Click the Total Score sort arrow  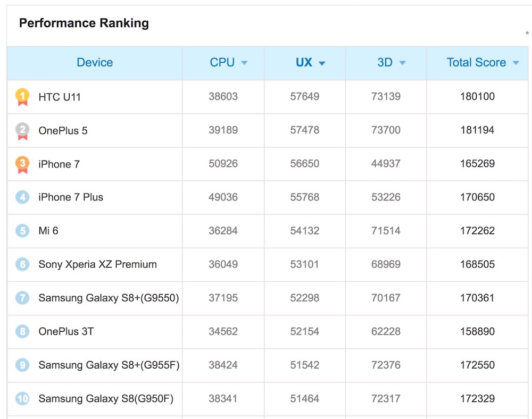tap(516, 63)
